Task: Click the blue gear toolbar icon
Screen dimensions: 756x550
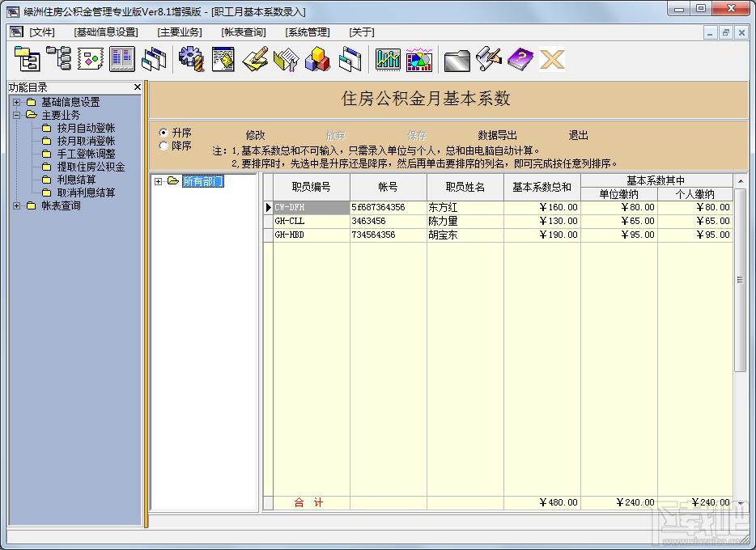Action: point(192,59)
